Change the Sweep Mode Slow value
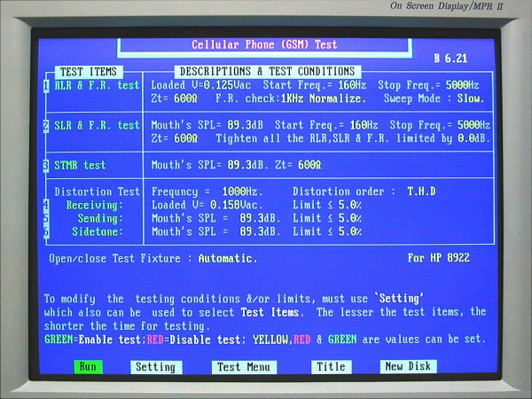 pos(470,99)
